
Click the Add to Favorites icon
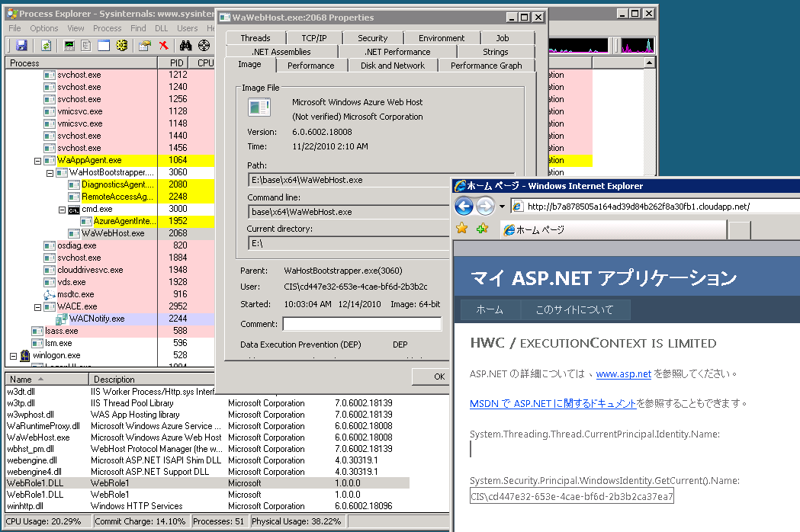481,229
